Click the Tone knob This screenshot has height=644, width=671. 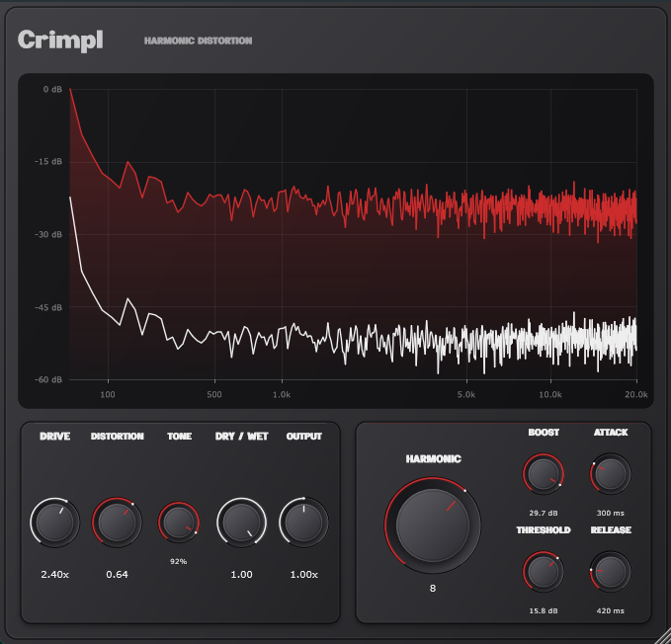click(179, 523)
